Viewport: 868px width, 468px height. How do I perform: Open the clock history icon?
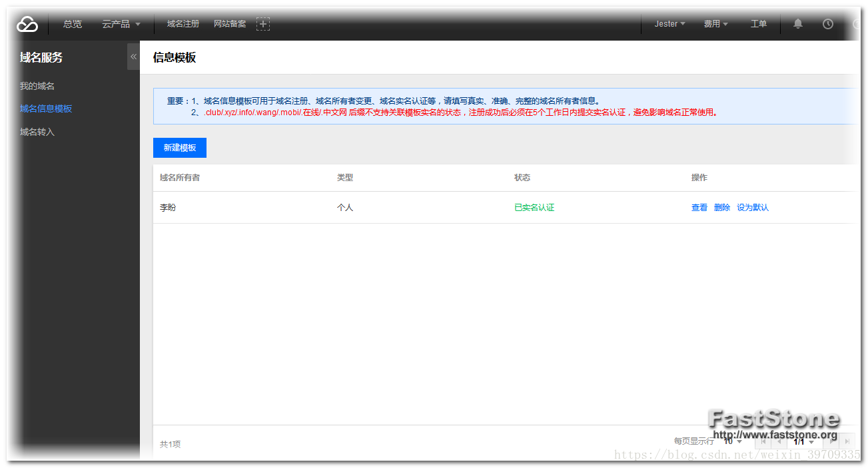[828, 23]
